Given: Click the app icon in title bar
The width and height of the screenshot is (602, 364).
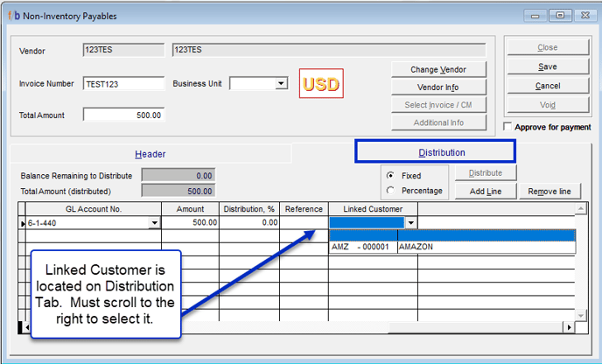Looking at the screenshot, I should tap(11, 16).
